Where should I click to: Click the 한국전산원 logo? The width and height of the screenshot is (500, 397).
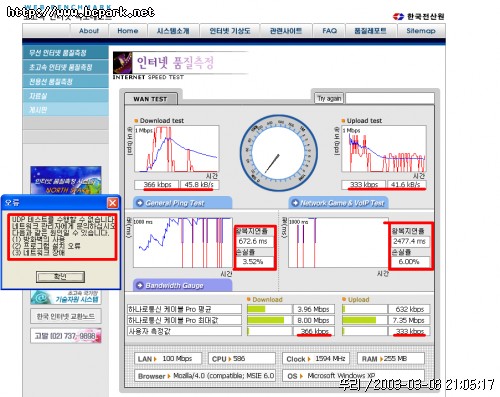[419, 16]
